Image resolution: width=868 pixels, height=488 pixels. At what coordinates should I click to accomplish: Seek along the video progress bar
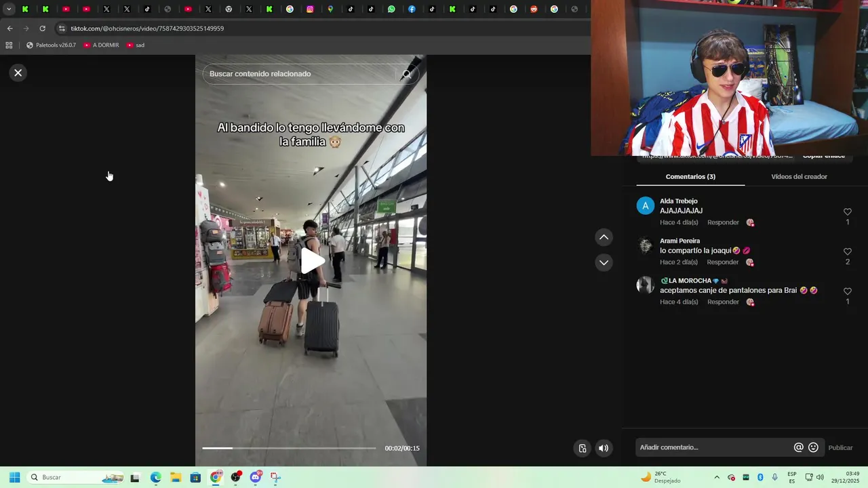point(289,448)
